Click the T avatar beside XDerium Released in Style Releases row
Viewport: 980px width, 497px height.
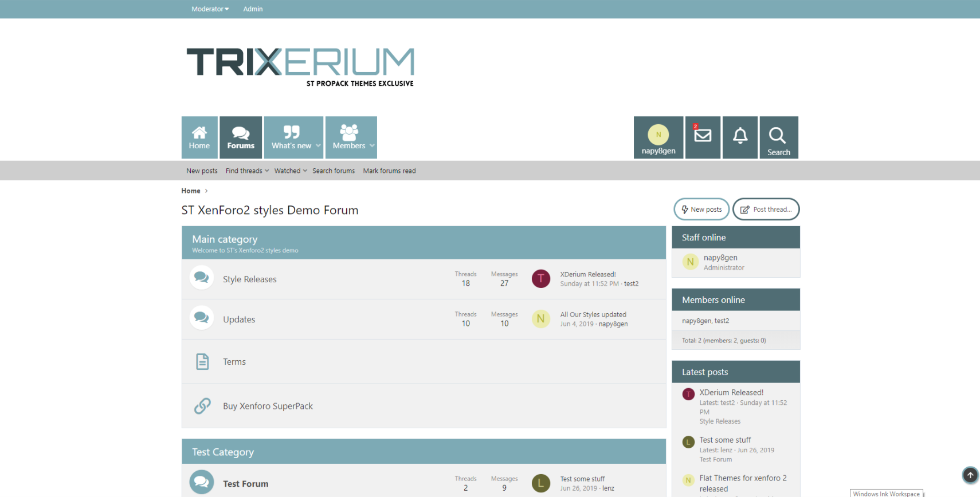point(541,279)
